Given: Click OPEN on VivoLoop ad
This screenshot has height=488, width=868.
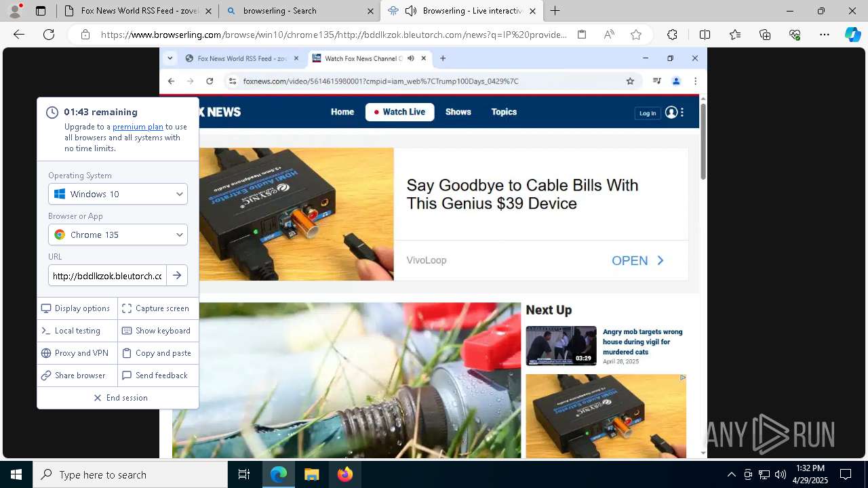Looking at the screenshot, I should click(x=637, y=261).
